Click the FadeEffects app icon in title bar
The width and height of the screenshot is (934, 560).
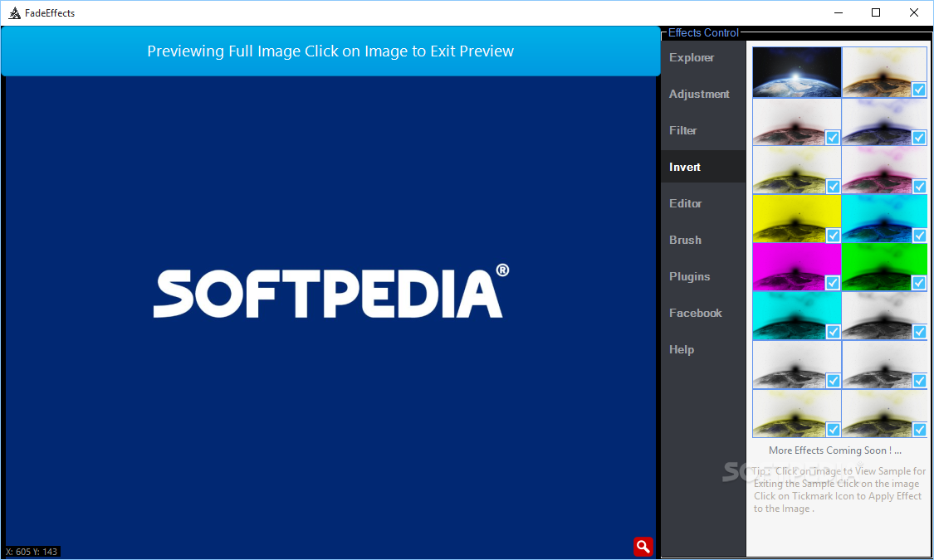point(14,13)
